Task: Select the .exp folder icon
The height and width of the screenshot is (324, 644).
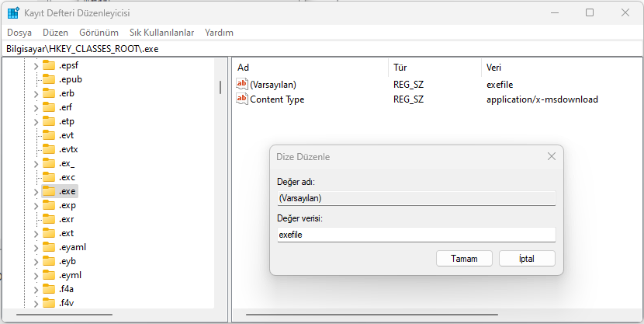Action: pos(49,205)
